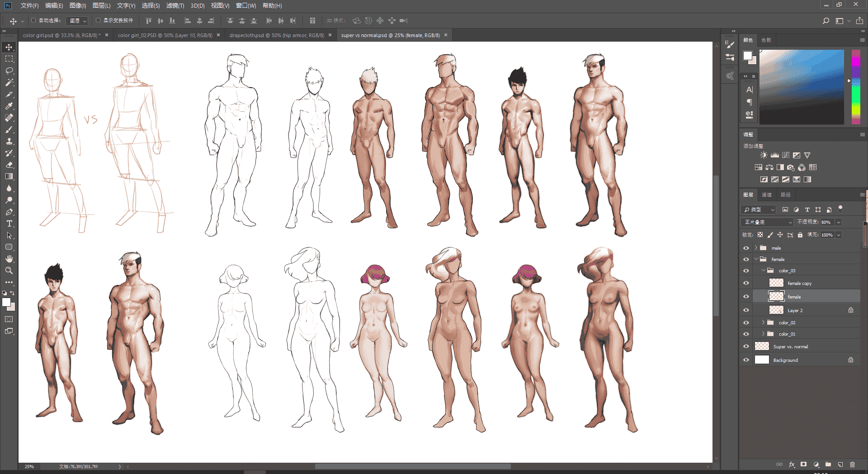Image resolution: width=868 pixels, height=474 pixels.
Task: Switch to the Swatches panel tab (色板)
Action: [766, 40]
